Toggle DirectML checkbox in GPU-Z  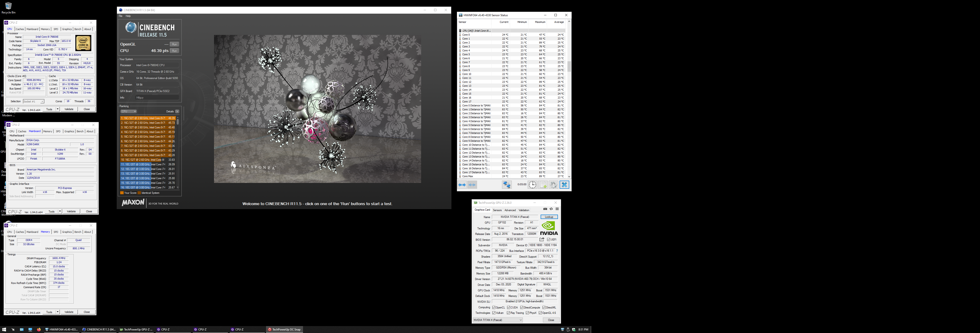[x=544, y=308]
